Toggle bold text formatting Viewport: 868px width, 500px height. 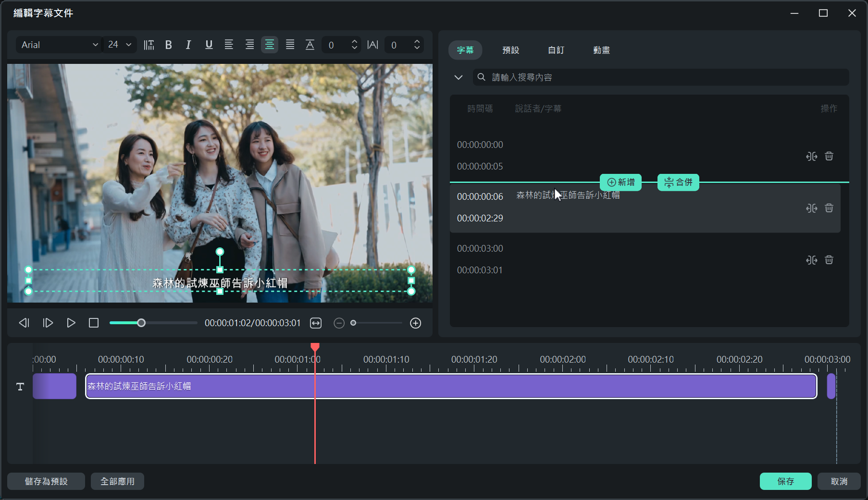(169, 45)
